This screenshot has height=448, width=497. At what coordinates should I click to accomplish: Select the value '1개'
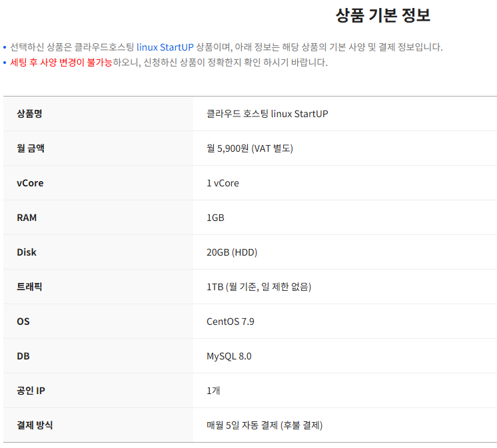coord(213,390)
